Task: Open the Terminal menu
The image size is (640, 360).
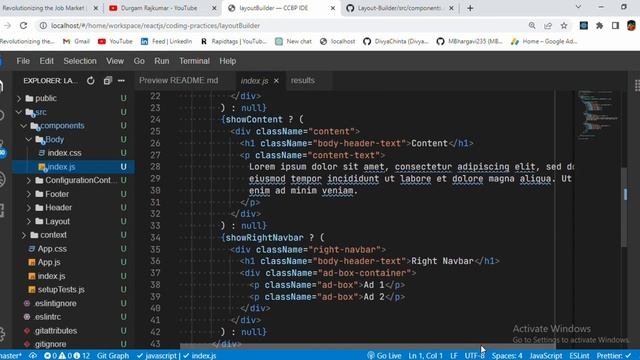Action: click(194, 61)
